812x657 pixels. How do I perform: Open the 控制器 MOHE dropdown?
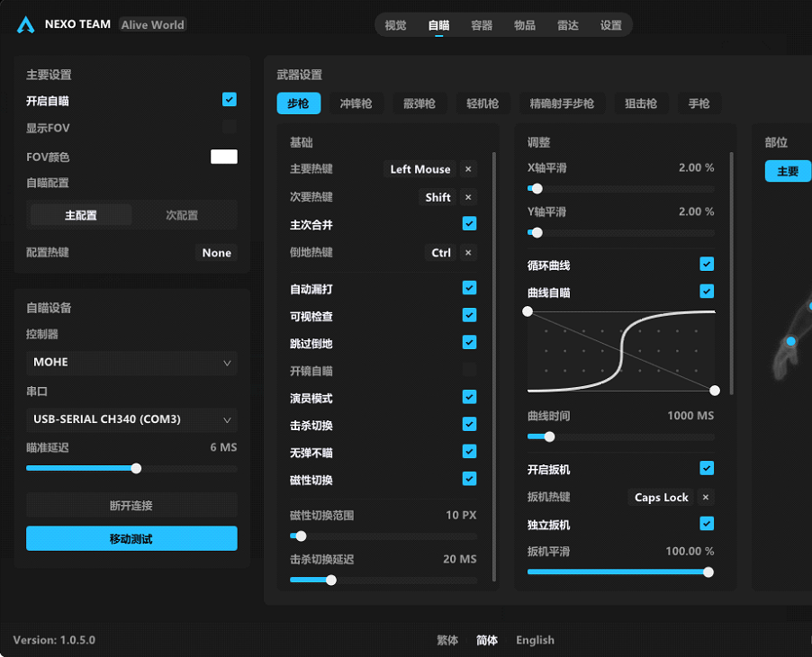[x=131, y=363]
